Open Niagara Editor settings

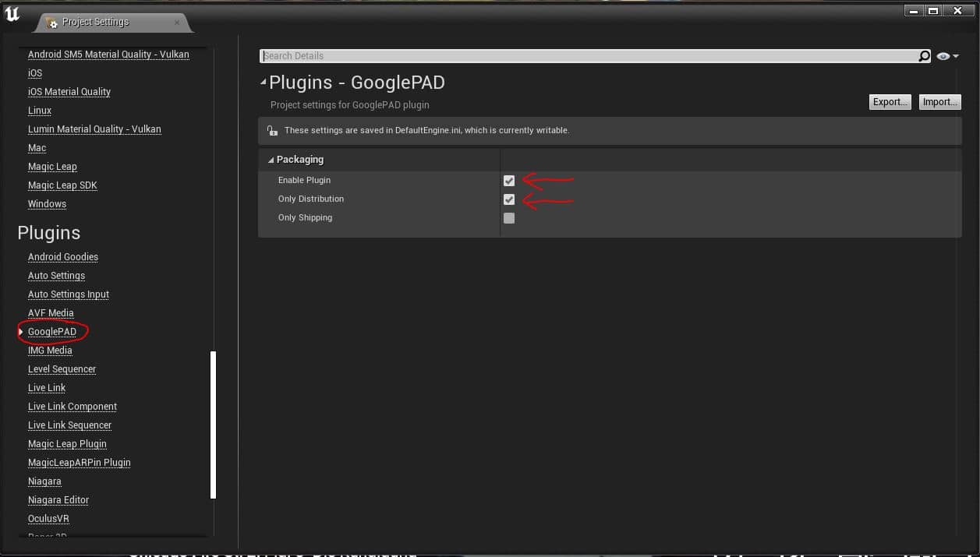58,500
